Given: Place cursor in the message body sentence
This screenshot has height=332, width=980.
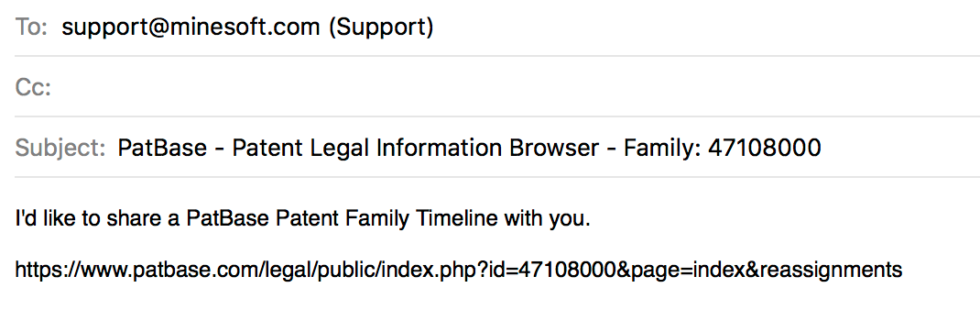Looking at the screenshot, I should click(x=302, y=219).
